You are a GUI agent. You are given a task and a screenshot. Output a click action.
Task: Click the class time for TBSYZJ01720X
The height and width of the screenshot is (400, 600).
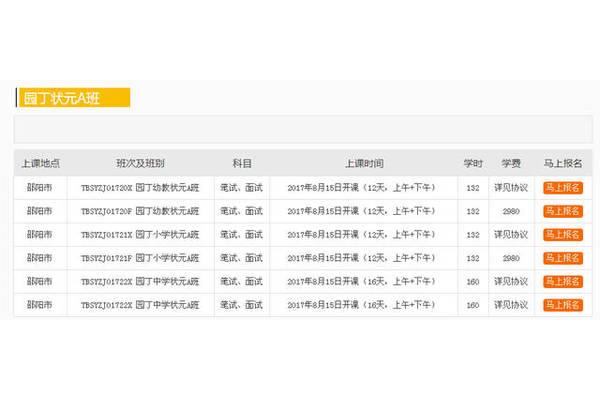pyautogui.click(x=362, y=188)
